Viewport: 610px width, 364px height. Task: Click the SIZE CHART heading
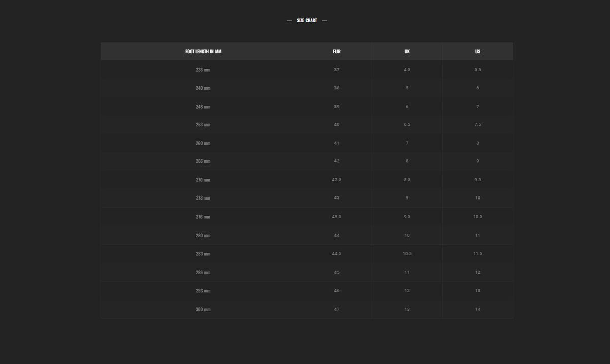[307, 20]
